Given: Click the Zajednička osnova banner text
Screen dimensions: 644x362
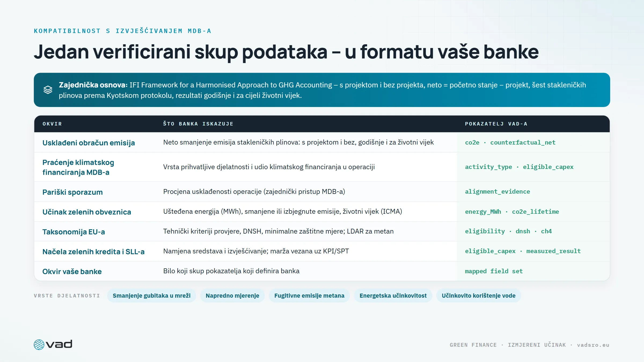Looking at the screenshot, I should [x=322, y=90].
